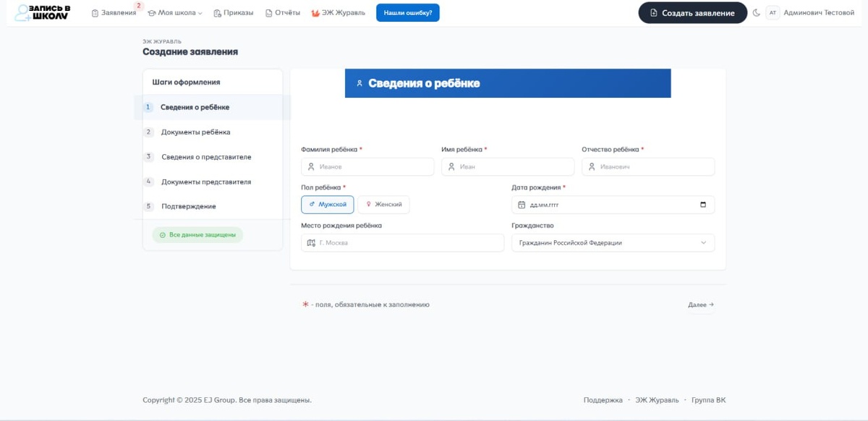Click the person icon in Сведения о ребёнке header

[359, 83]
